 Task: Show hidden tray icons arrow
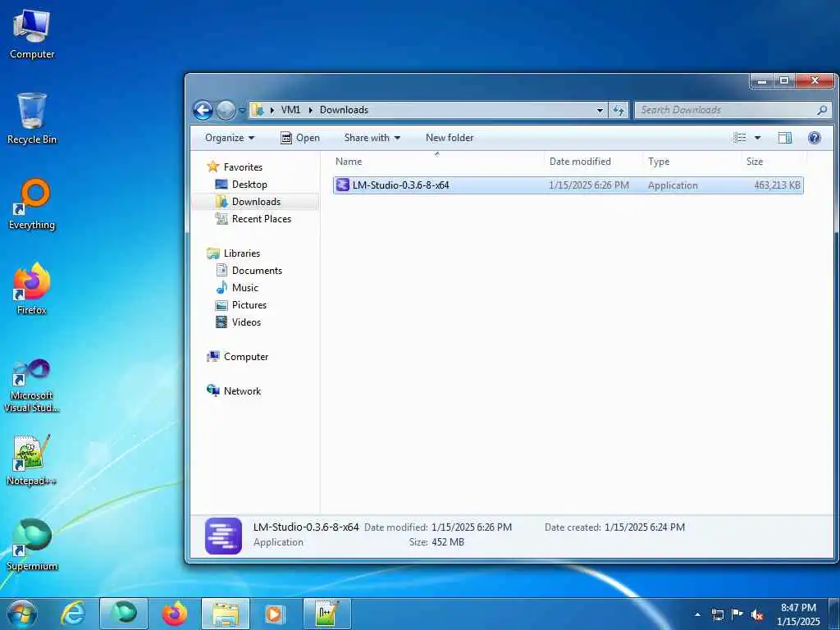pyautogui.click(x=697, y=615)
